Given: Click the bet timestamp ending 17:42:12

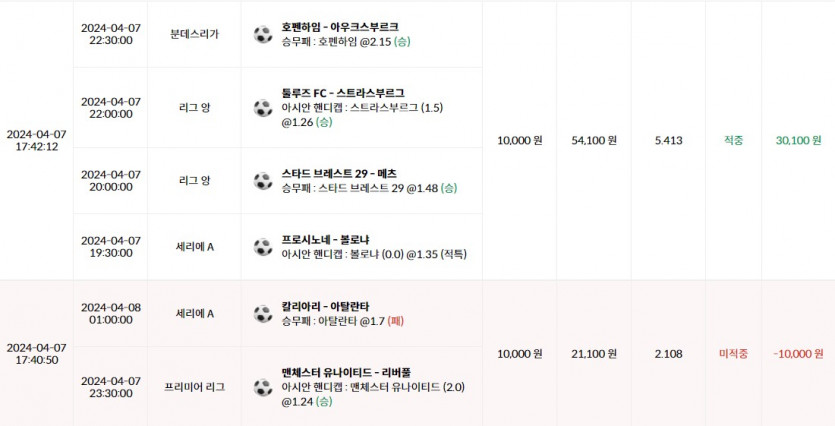Looking at the screenshot, I should (x=37, y=140).
